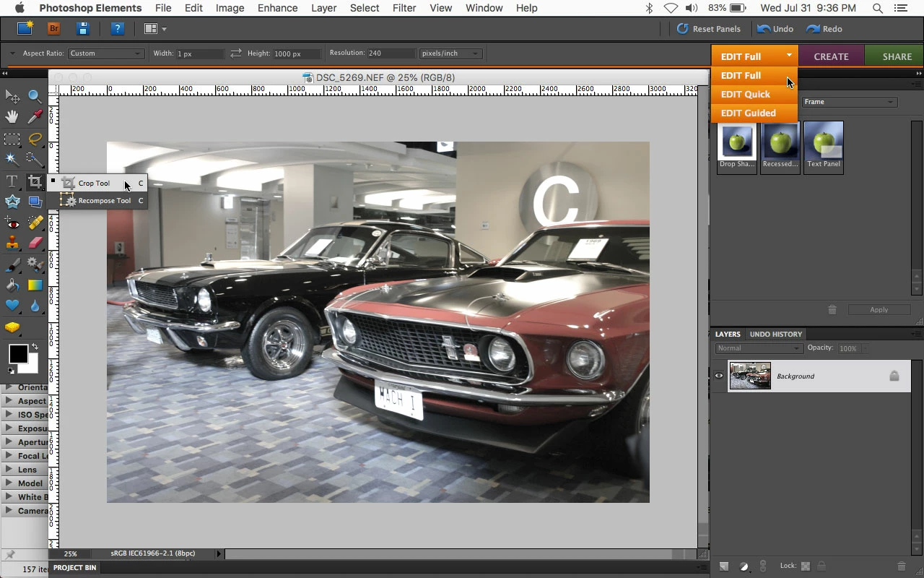
Task: Click the Save disk icon
Action: click(x=83, y=29)
